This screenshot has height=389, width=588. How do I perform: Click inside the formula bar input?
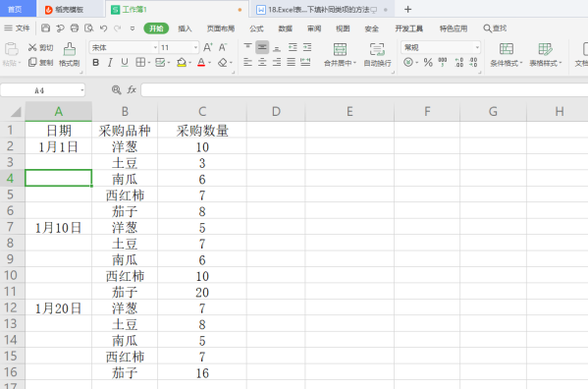pos(364,90)
